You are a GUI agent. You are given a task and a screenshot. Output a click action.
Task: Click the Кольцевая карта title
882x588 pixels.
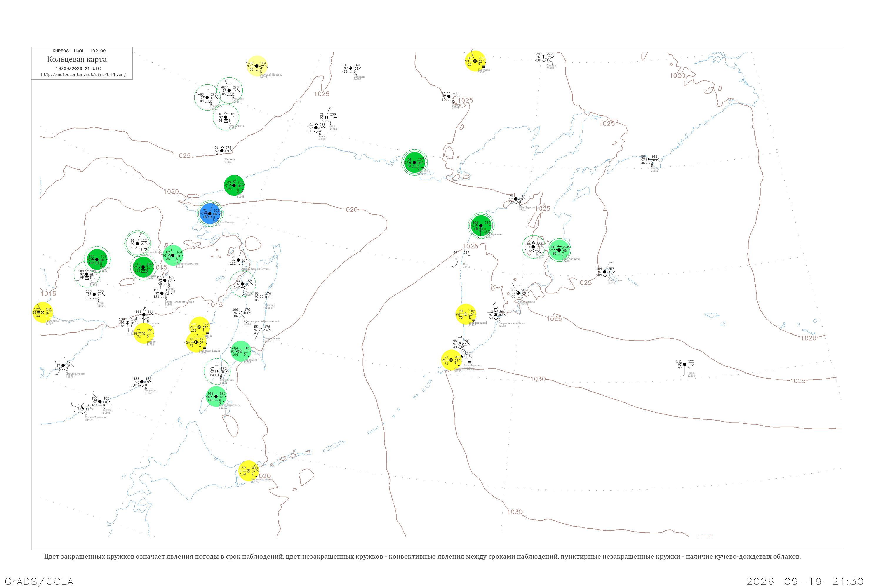click(77, 59)
